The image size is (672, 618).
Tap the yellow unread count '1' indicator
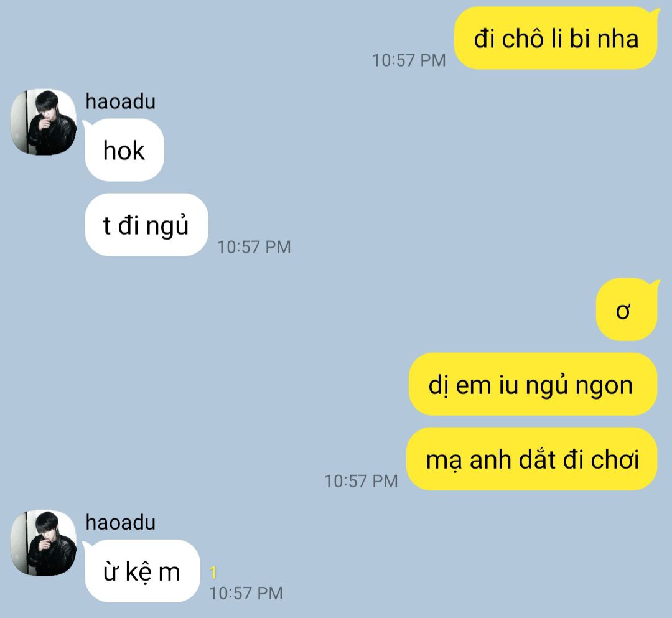pyautogui.click(x=213, y=573)
